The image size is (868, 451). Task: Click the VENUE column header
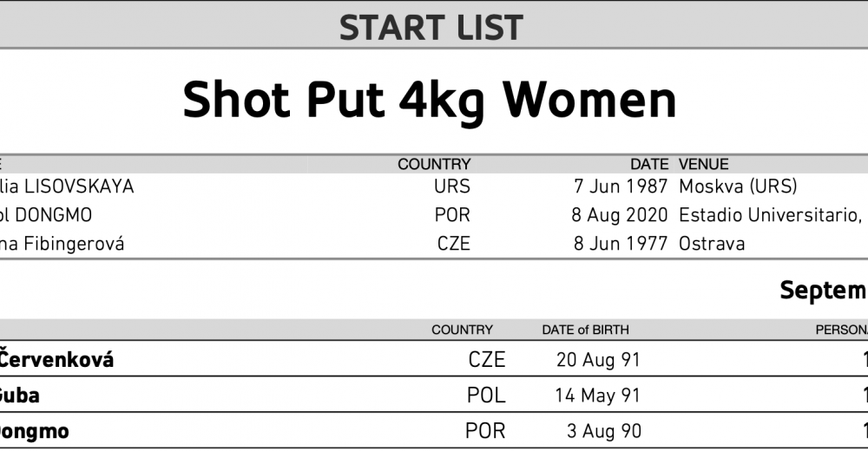coord(704,164)
